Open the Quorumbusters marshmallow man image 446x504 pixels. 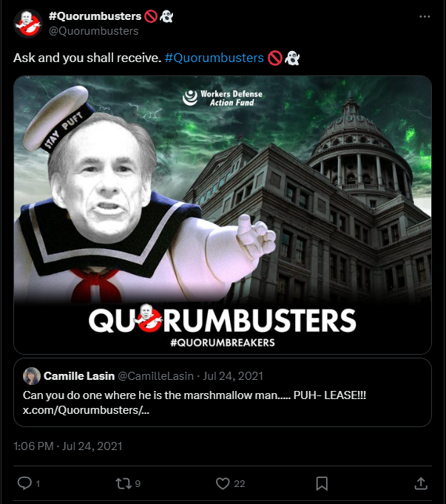(x=223, y=215)
